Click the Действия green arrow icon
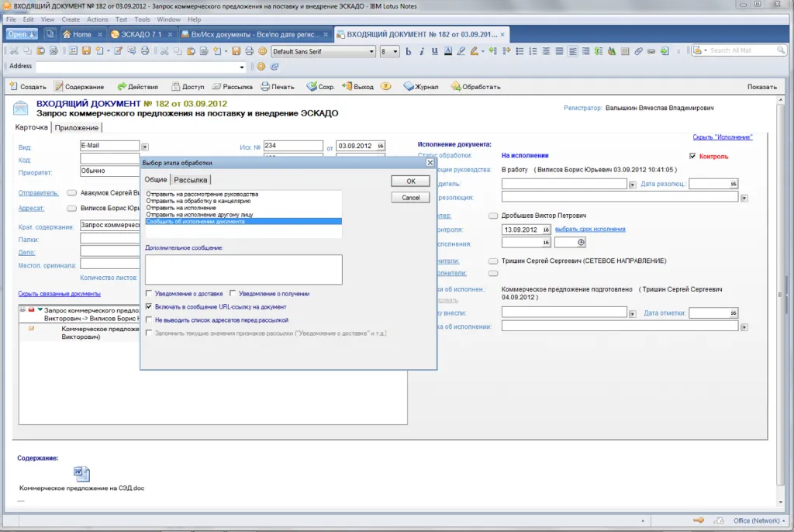The image size is (794, 532). pyautogui.click(x=122, y=87)
